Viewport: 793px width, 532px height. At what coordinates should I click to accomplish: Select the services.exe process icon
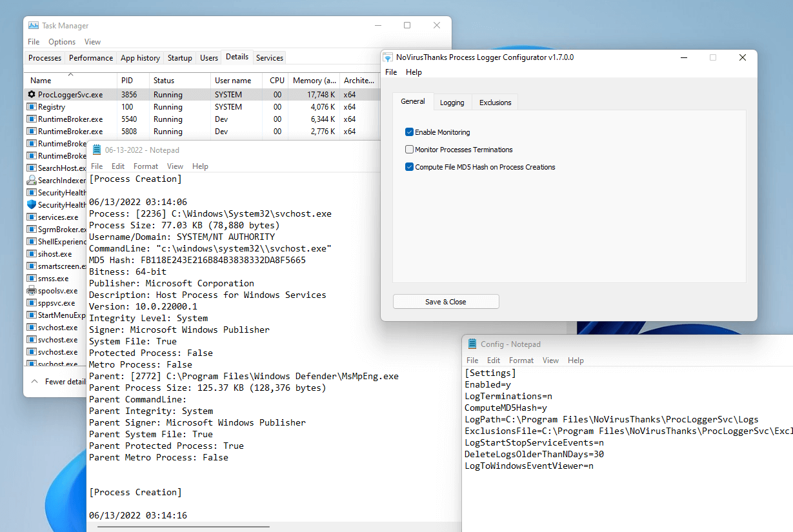click(x=32, y=217)
